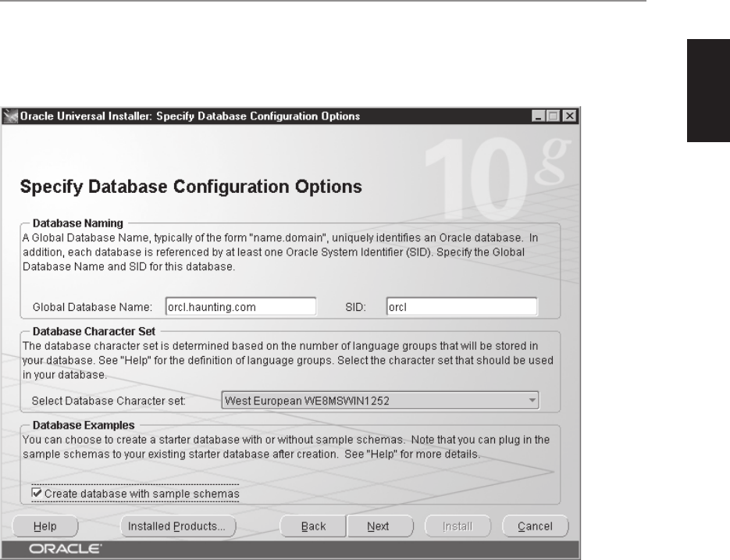Click the ORACLE logo in footer
The height and width of the screenshot is (560, 730).
pos(65,549)
